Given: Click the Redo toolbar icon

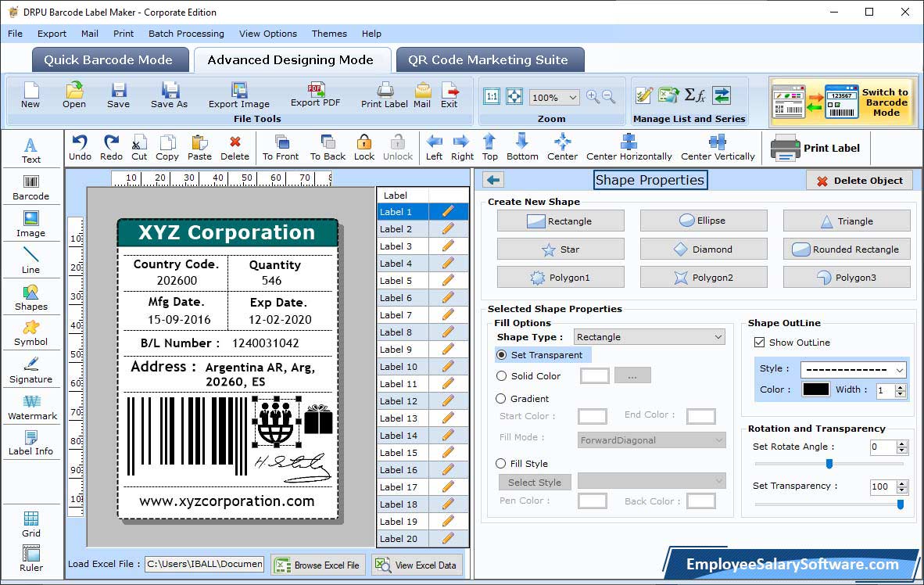Looking at the screenshot, I should (111, 148).
